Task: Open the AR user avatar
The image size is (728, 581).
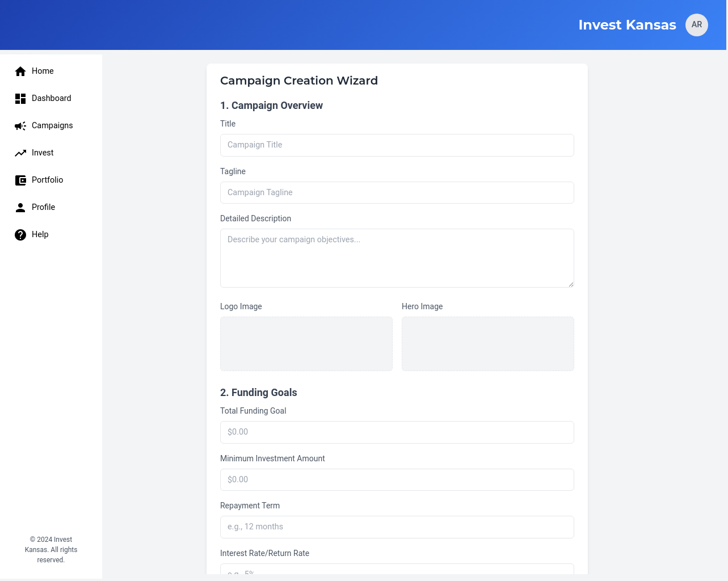Action: 696,25
